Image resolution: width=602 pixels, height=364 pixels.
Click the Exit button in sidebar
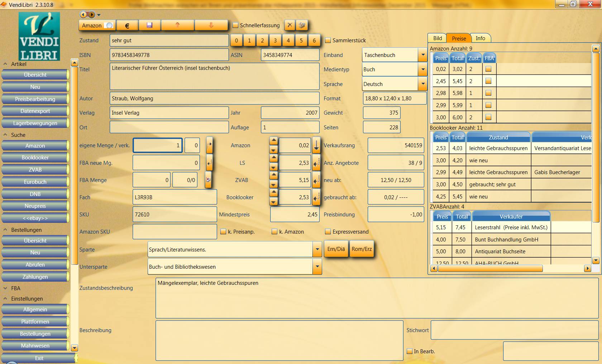[x=39, y=358]
